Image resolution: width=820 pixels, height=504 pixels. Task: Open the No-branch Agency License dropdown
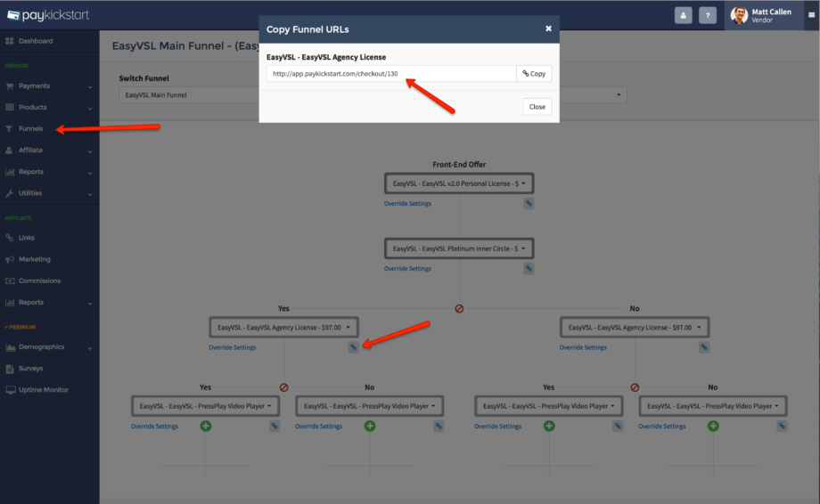(x=635, y=328)
